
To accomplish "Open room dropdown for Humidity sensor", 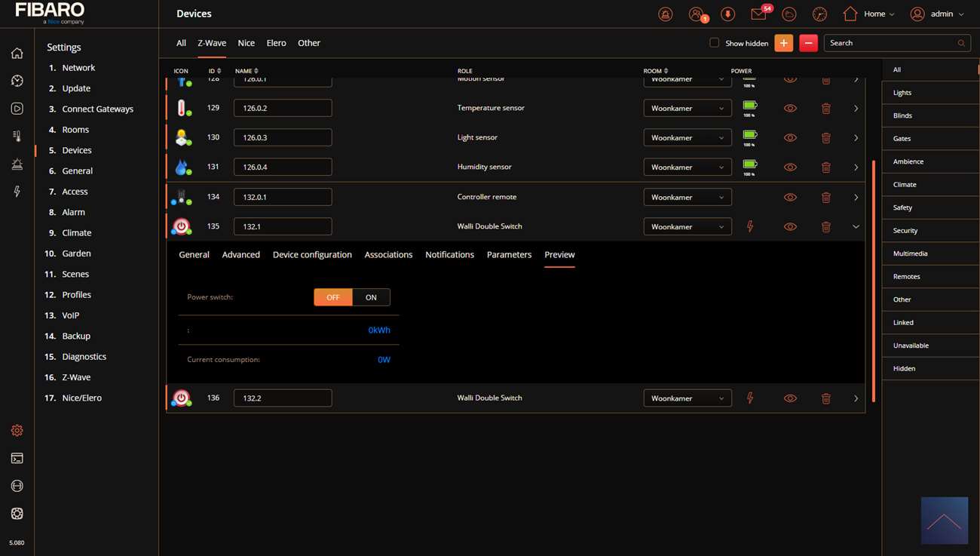I will click(687, 167).
